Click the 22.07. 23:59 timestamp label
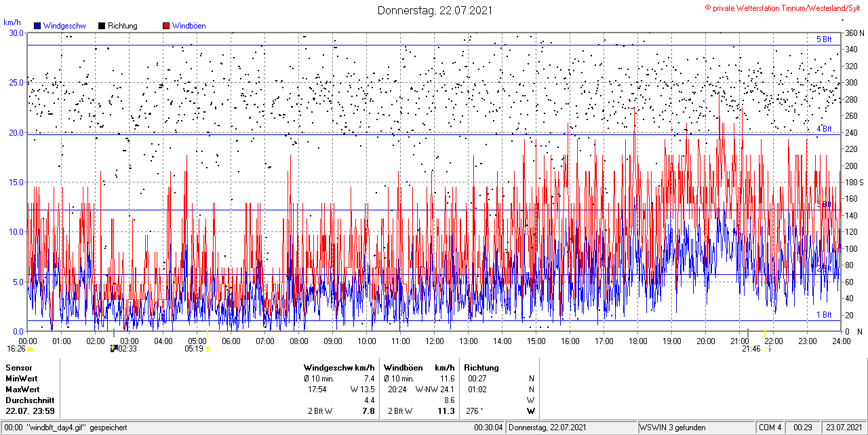 [30, 411]
